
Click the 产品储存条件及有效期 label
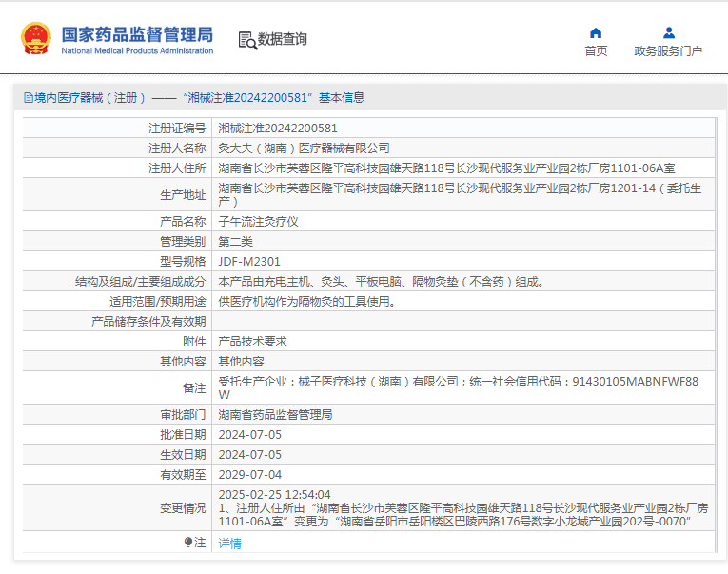click(x=148, y=322)
